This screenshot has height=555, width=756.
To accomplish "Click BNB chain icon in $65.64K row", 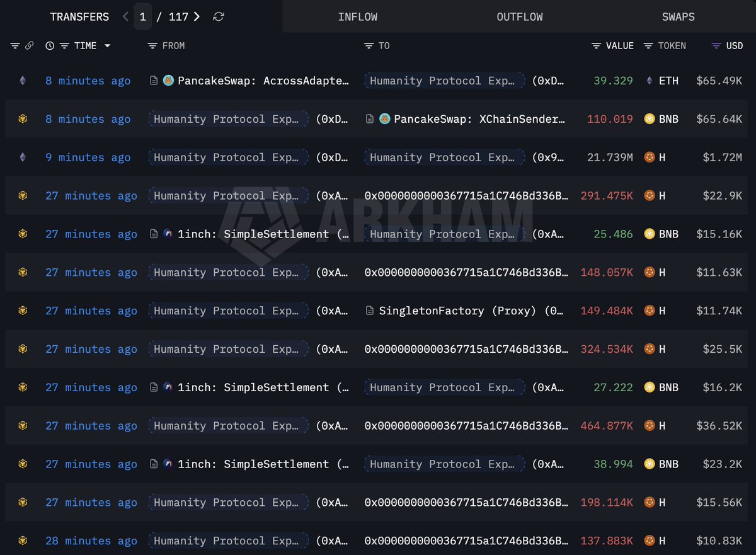I will (23, 119).
